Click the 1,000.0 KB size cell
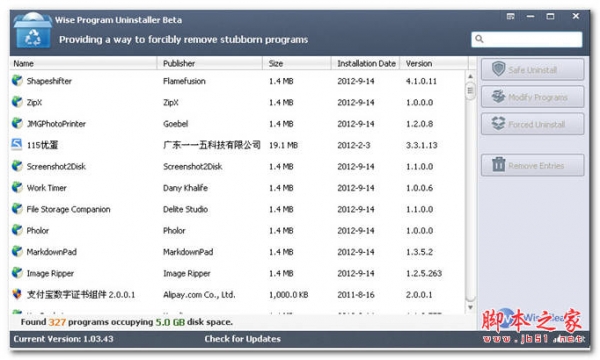Viewport: 600px width, 360px height. pos(289,295)
